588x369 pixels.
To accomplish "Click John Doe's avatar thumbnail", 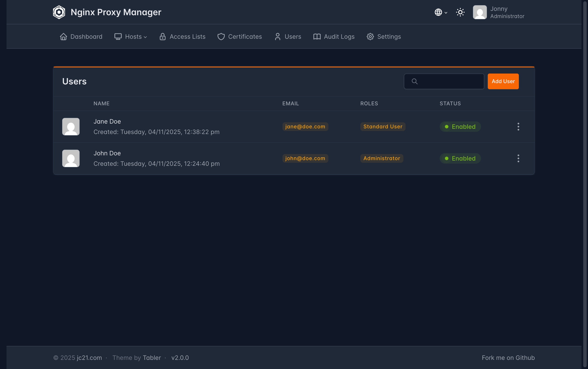I will click(x=71, y=158).
